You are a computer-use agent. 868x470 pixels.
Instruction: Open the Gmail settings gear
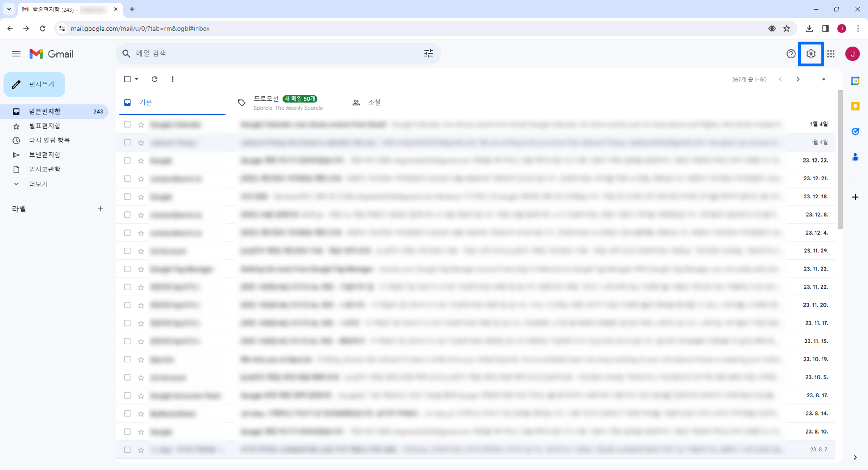810,54
